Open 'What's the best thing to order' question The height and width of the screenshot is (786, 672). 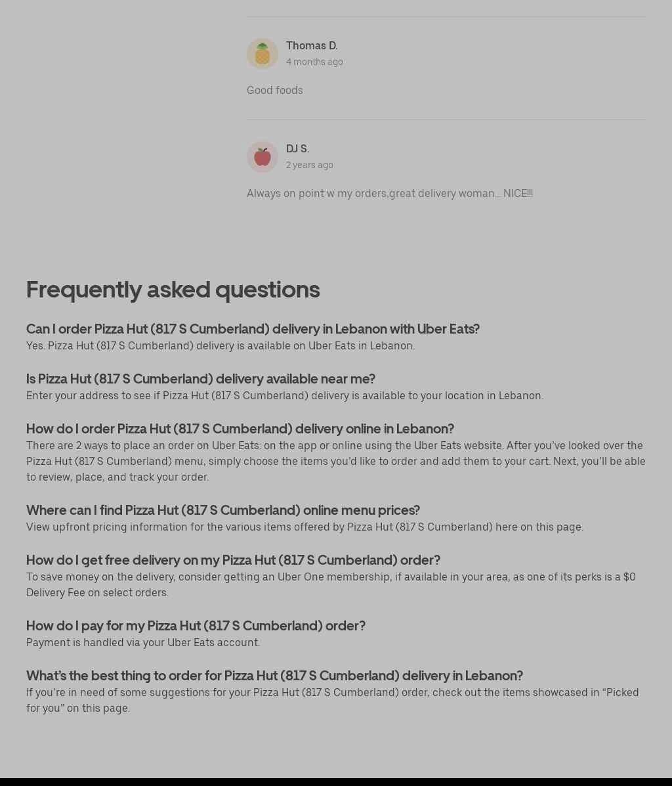[274, 676]
